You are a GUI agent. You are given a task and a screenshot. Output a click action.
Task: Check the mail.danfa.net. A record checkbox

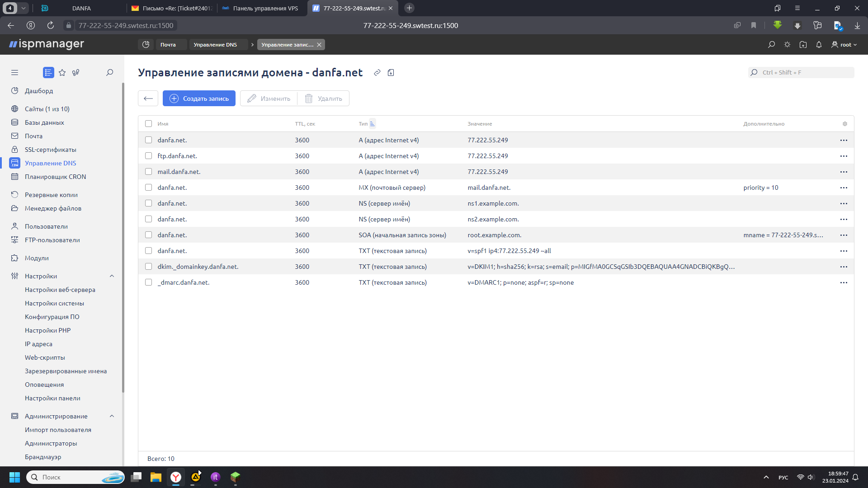point(148,172)
